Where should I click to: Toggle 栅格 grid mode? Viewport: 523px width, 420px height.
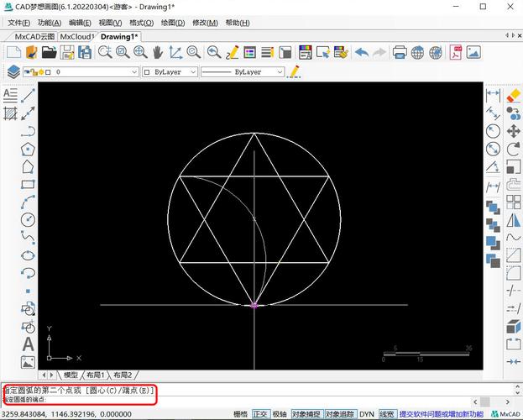point(240,414)
